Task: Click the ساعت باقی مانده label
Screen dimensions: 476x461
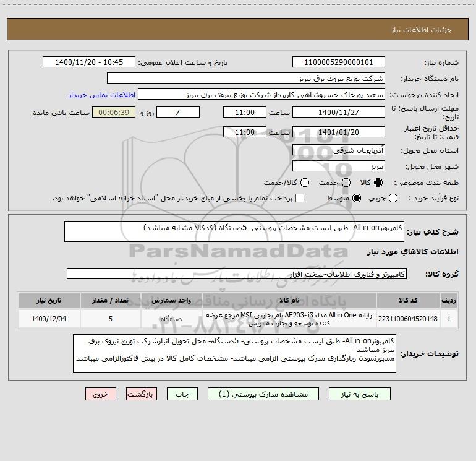Action: pyautogui.click(x=61, y=113)
